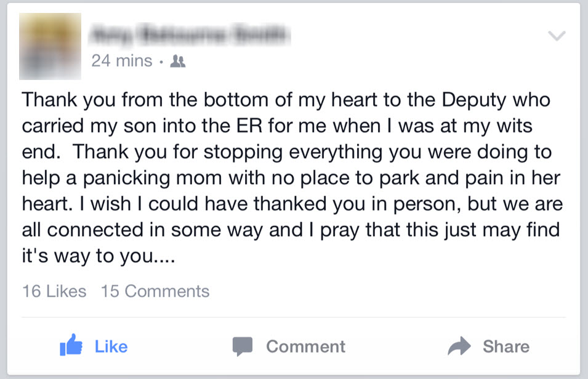The height and width of the screenshot is (379, 588).
Task: Click the blue Like text label
Action: [111, 346]
